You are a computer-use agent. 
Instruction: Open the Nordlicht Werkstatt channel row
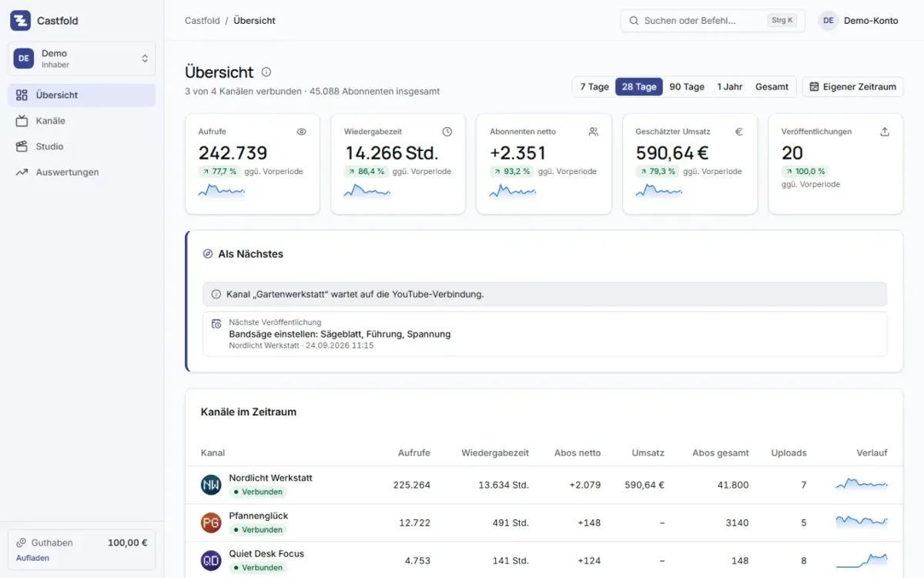point(544,485)
